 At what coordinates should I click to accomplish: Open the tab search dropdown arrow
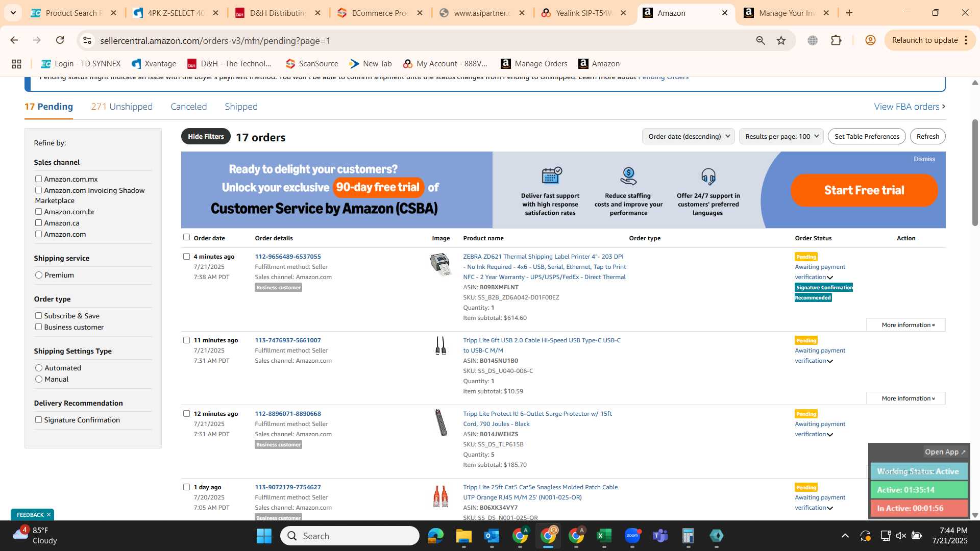13,13
